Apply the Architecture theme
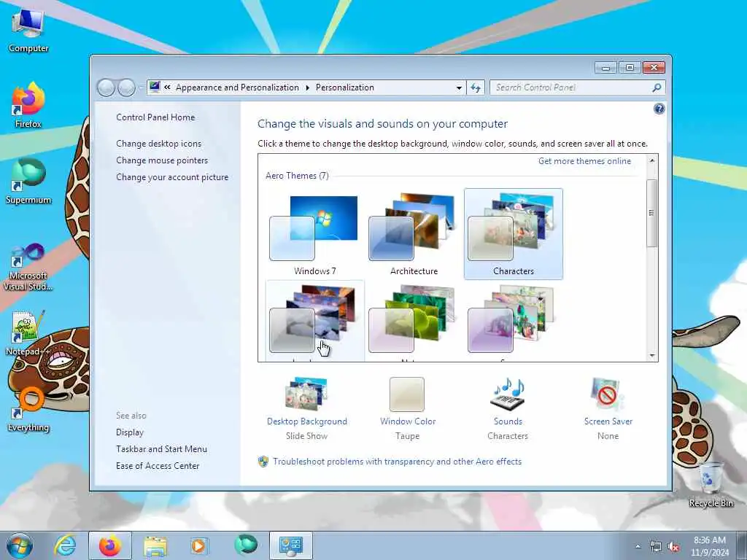 pyautogui.click(x=414, y=234)
